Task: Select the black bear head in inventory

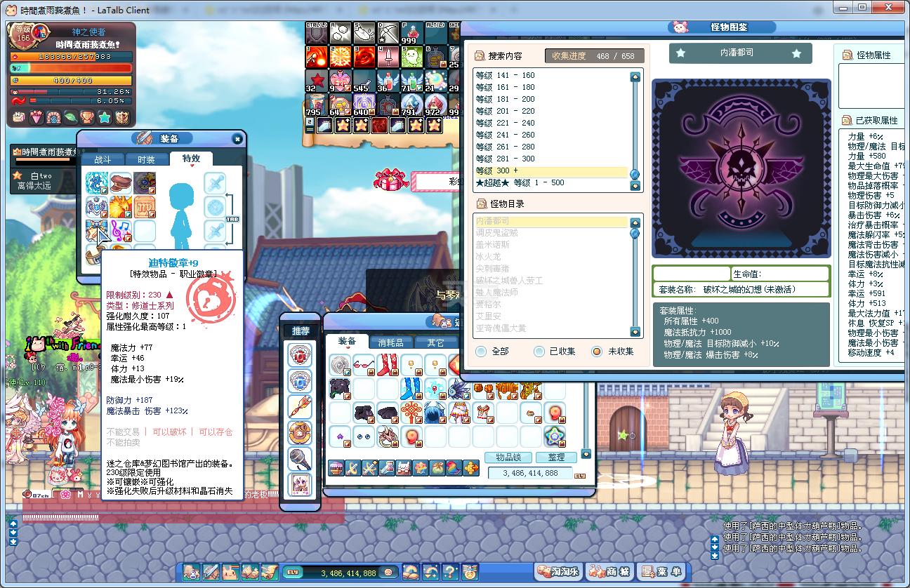Action: [340, 389]
